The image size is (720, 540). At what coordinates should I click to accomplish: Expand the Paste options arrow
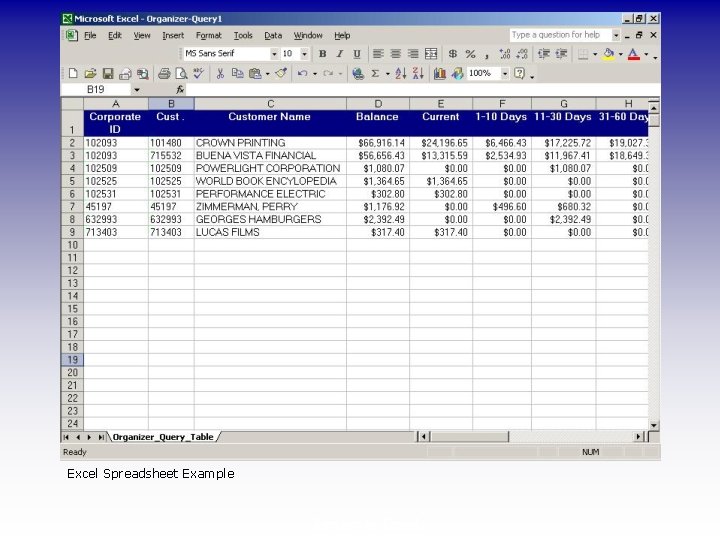coord(268,73)
